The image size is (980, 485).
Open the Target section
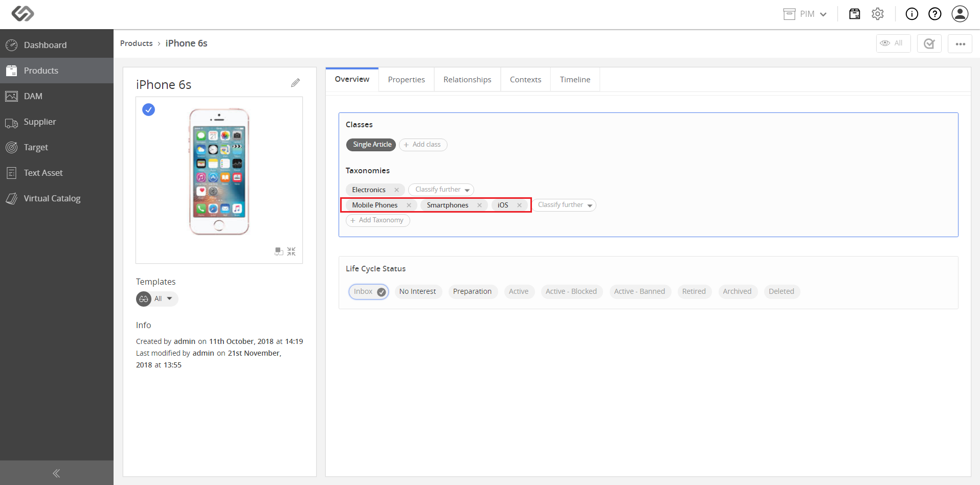(x=57, y=147)
